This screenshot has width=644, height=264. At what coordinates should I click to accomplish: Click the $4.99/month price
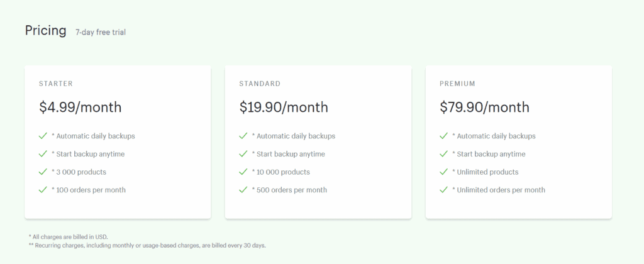point(80,107)
